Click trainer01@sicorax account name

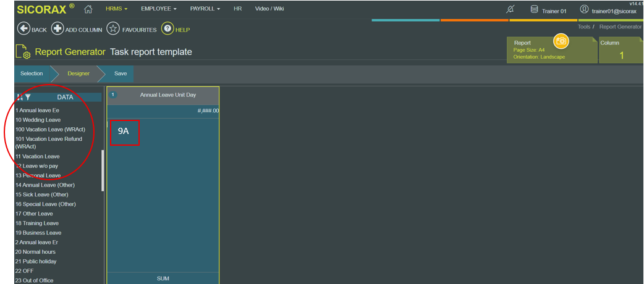coord(614,11)
